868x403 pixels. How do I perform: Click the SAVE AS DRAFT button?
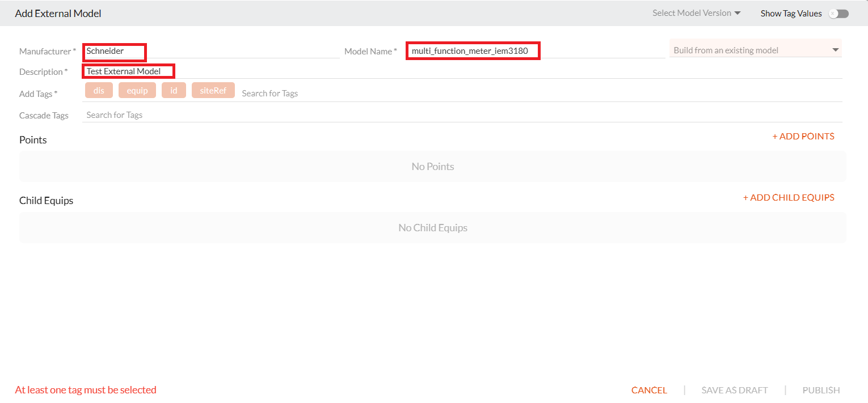click(x=735, y=390)
